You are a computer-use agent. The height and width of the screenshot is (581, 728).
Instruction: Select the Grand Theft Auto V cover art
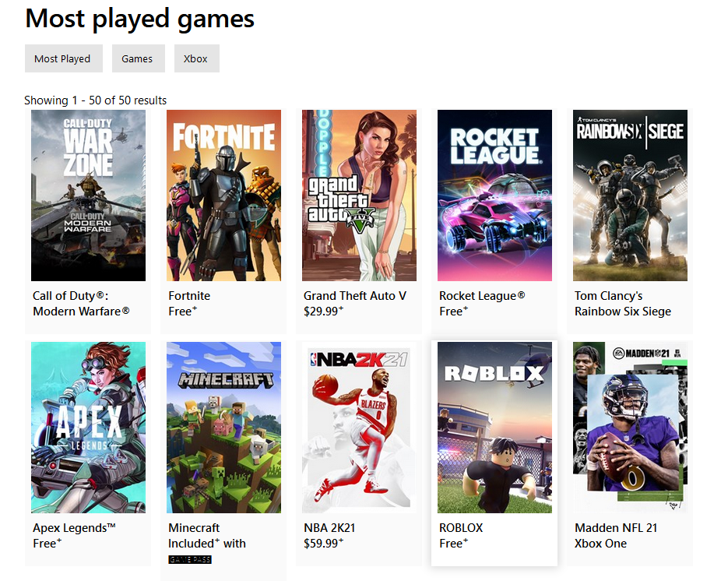[360, 195]
